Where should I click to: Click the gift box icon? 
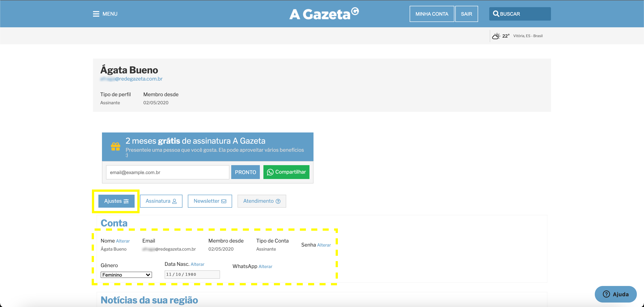(116, 146)
